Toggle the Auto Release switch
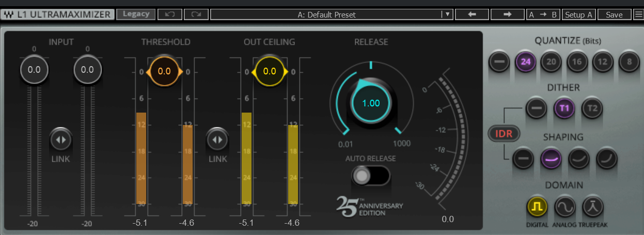The width and height of the screenshot is (644, 235). [370, 176]
